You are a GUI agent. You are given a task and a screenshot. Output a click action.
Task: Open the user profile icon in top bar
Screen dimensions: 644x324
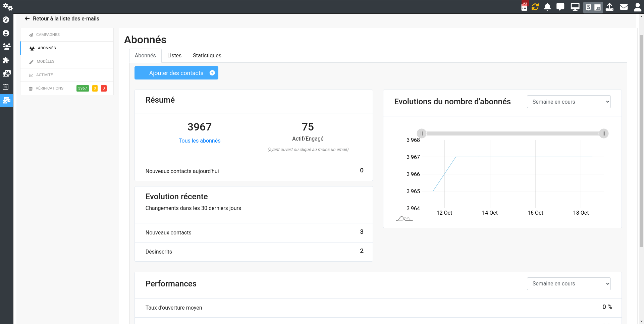638,7
